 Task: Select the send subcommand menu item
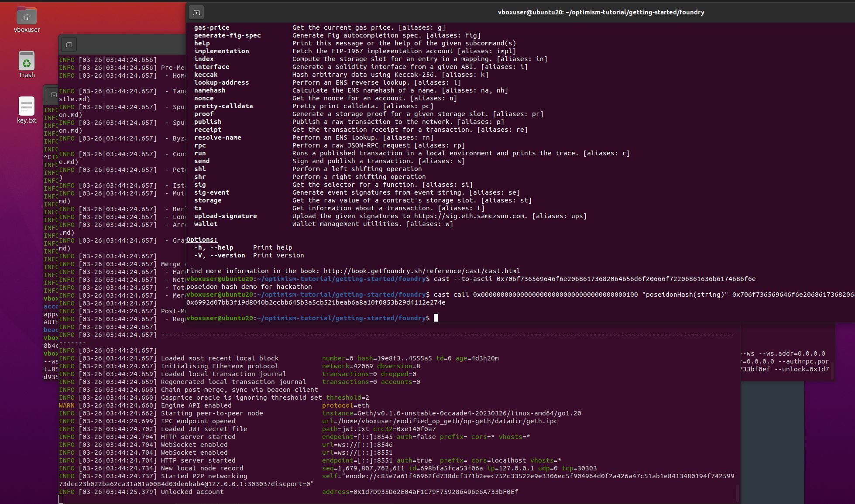(x=202, y=161)
